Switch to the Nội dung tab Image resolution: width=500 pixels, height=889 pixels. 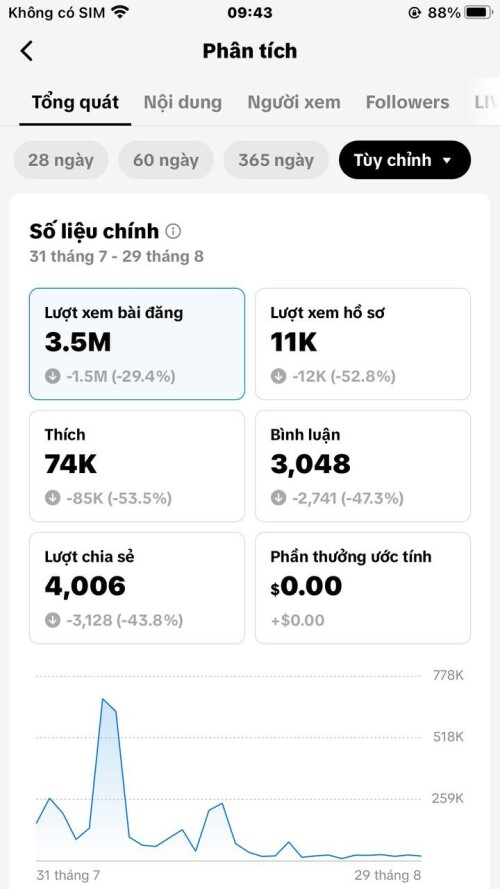[x=183, y=103]
